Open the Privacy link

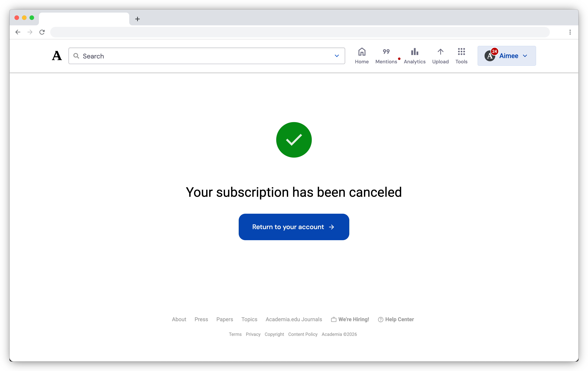tap(253, 334)
